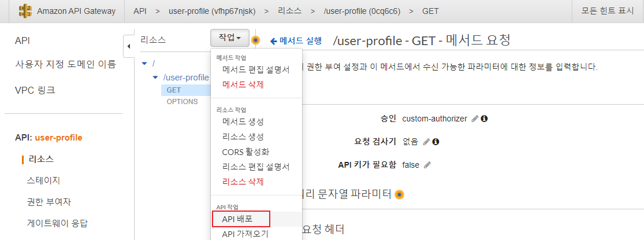Open 사용자 지정 도메인 이름 sidebar item
This screenshot has width=644, height=240.
pos(65,65)
